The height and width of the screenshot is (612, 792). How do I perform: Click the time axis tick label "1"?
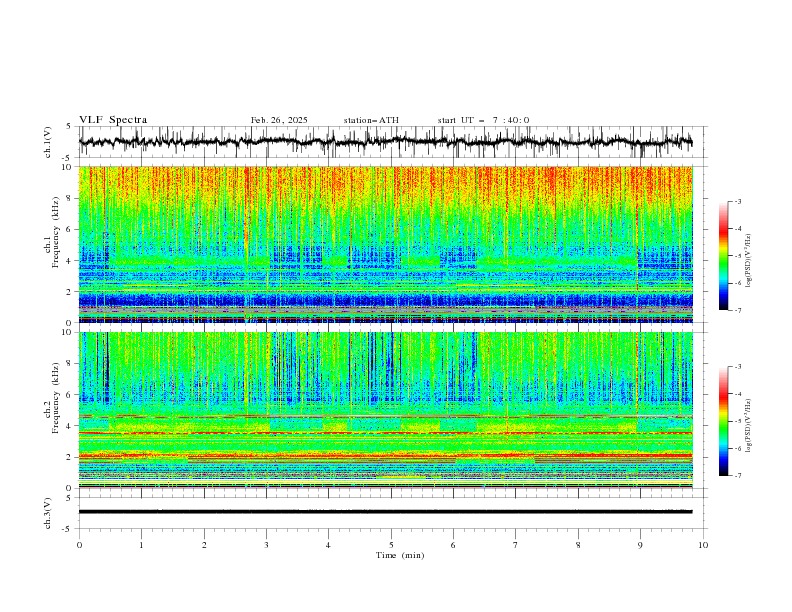point(141,545)
